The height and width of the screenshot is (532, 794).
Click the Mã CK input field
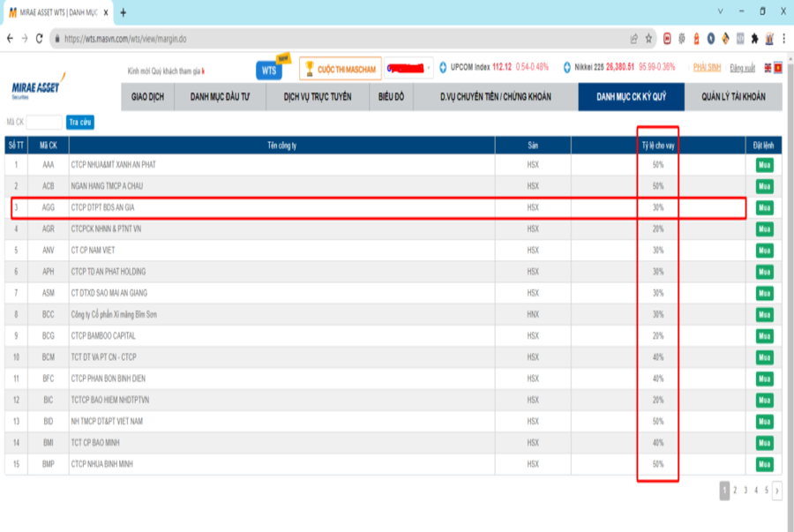pos(45,123)
